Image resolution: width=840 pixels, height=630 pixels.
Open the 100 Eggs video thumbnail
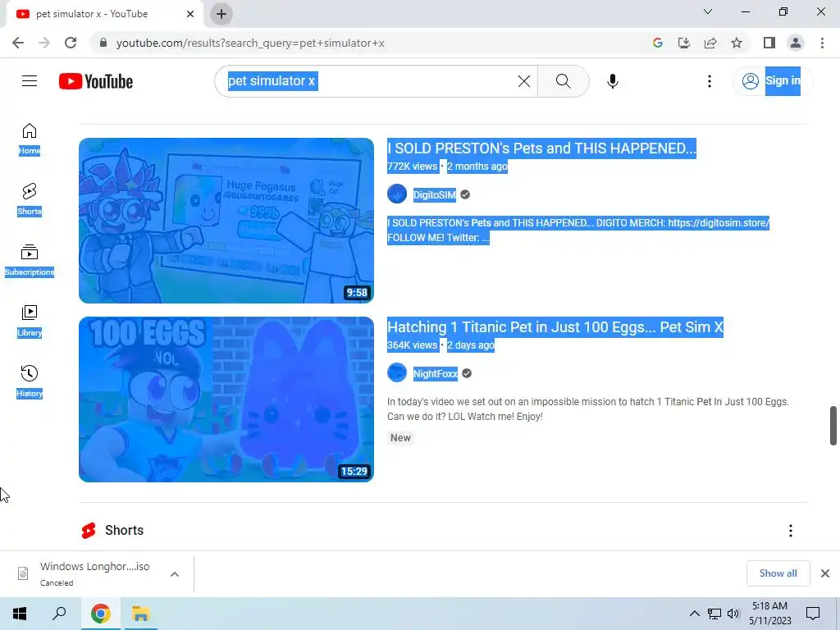pos(226,399)
